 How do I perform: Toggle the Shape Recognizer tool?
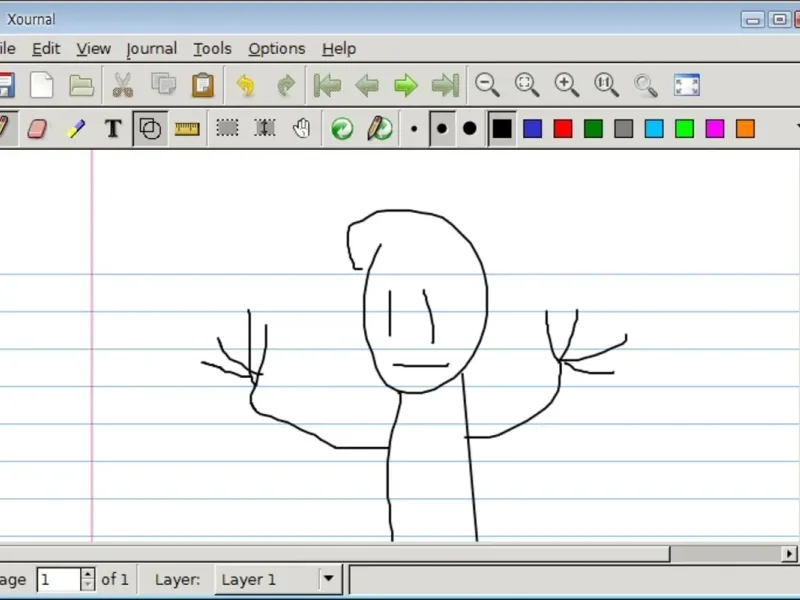click(x=150, y=129)
